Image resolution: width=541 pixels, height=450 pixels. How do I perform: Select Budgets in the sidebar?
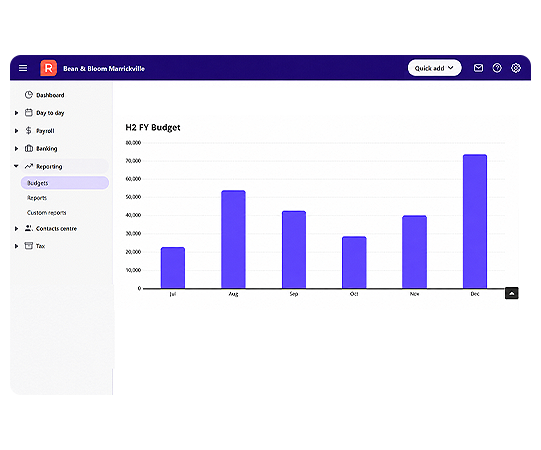click(65, 183)
